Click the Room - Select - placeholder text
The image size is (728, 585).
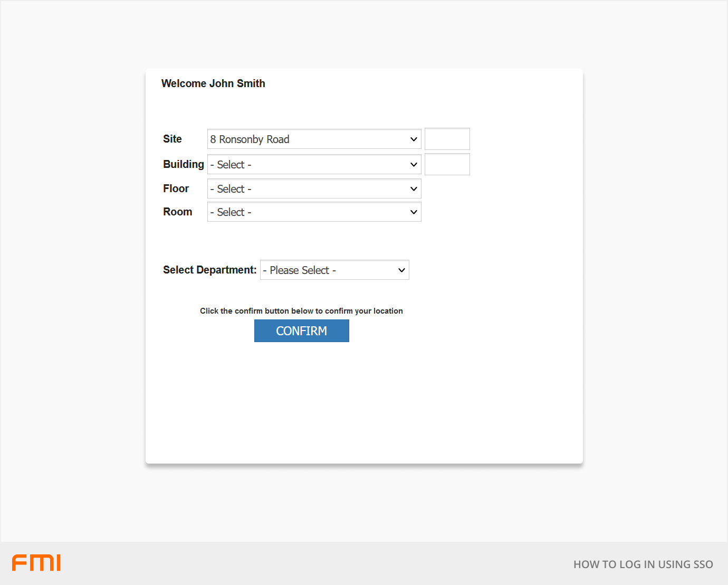(231, 212)
